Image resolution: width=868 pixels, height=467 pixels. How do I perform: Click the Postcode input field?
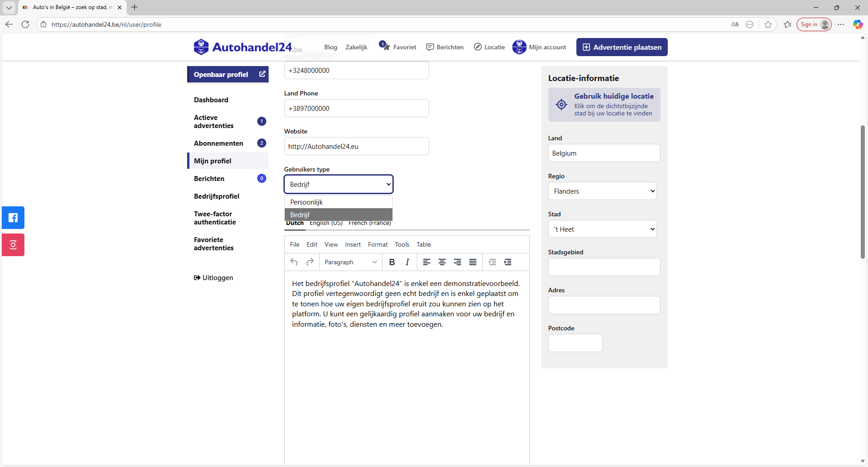[575, 343]
